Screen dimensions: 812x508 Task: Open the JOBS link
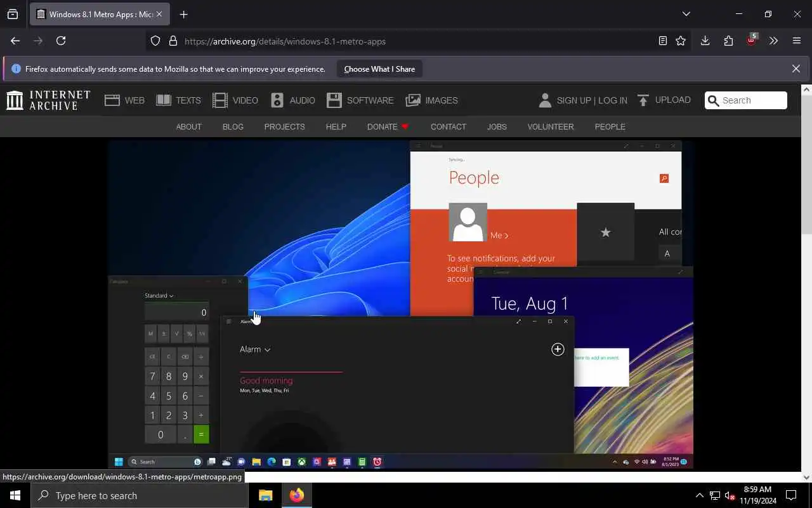point(497,126)
